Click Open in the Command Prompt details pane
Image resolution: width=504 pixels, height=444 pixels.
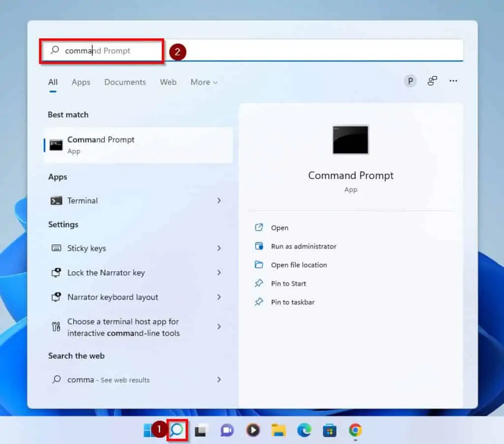click(x=280, y=228)
